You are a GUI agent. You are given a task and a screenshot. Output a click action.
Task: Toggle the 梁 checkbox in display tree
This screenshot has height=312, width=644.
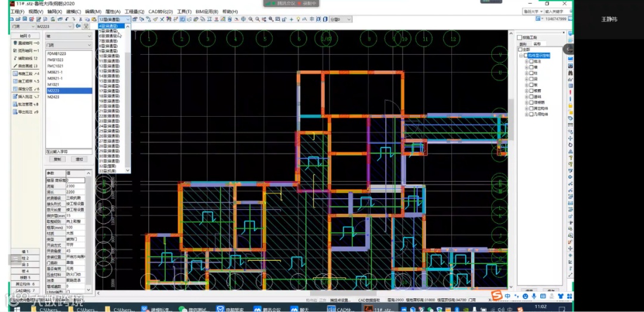click(x=531, y=79)
